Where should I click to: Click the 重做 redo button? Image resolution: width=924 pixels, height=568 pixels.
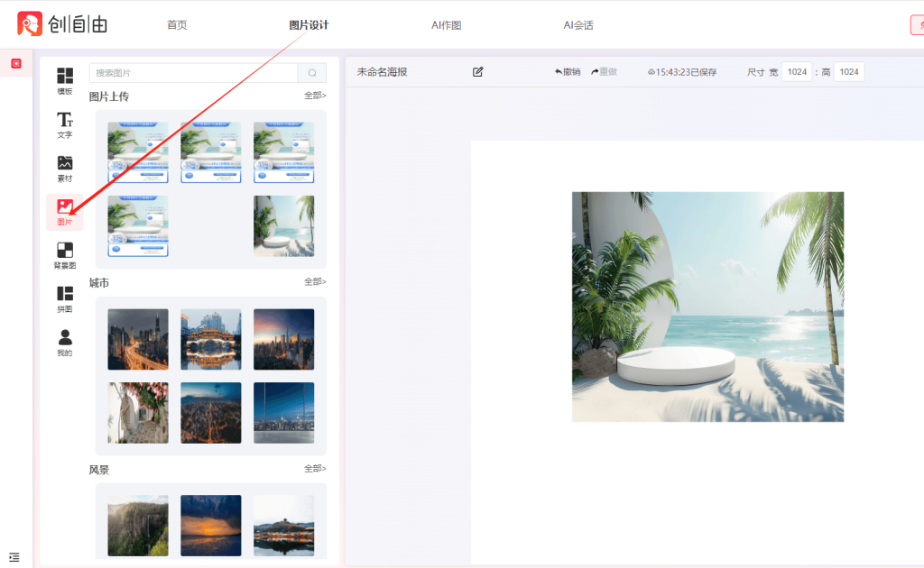604,72
